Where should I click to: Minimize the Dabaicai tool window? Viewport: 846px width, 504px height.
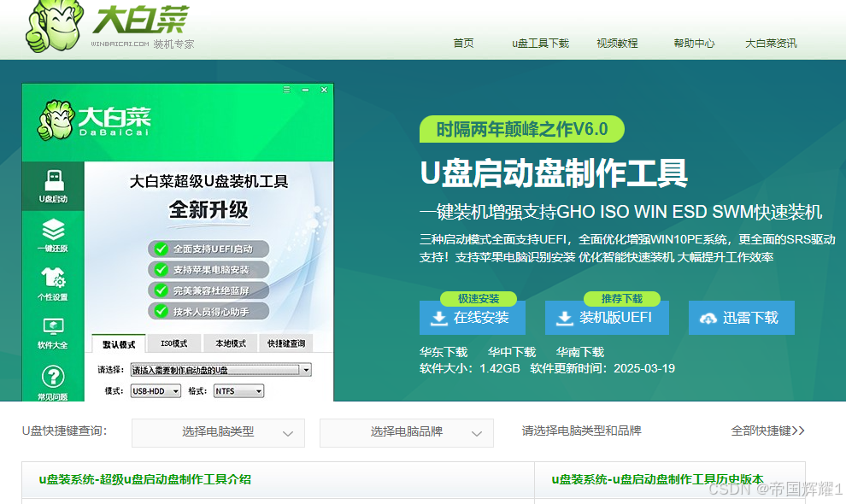(305, 90)
